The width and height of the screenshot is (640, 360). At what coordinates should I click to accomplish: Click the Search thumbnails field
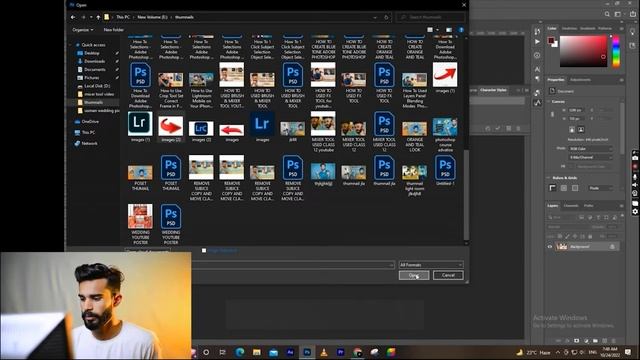(x=430, y=17)
